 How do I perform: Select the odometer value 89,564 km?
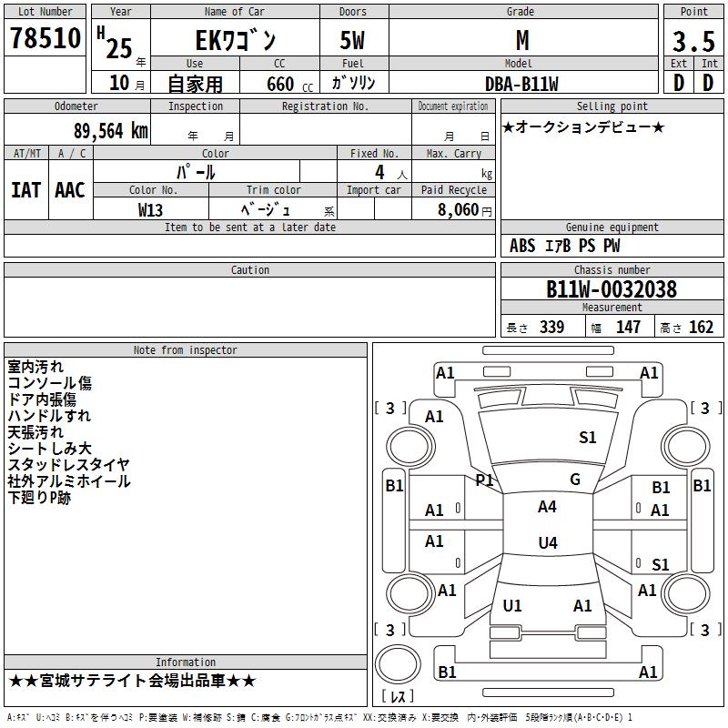click(110, 131)
